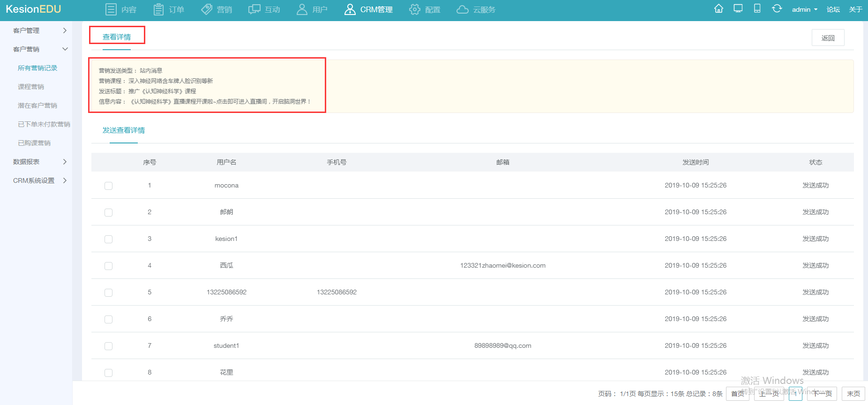Viewport: 868px width, 405px height.
Task: Click the mobile phone preview icon
Action: point(757,8)
